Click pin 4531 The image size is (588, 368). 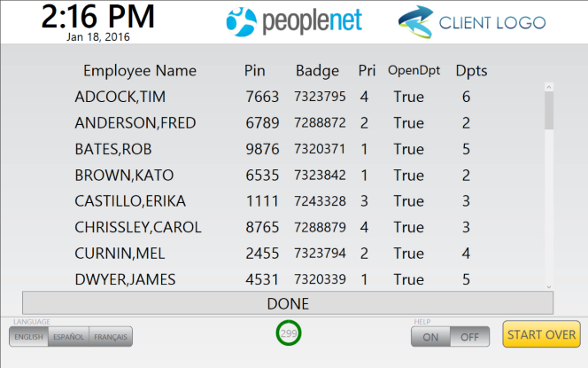262,279
